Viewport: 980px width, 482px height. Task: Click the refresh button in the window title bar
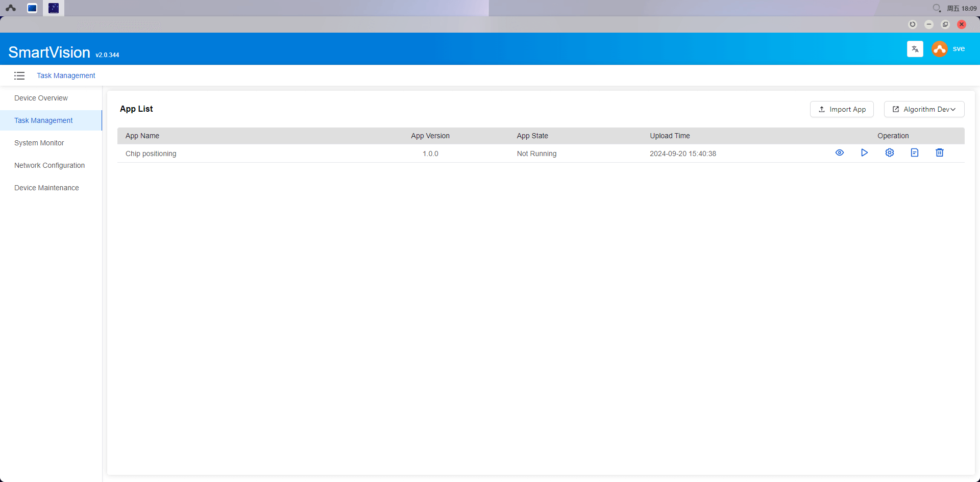913,24
